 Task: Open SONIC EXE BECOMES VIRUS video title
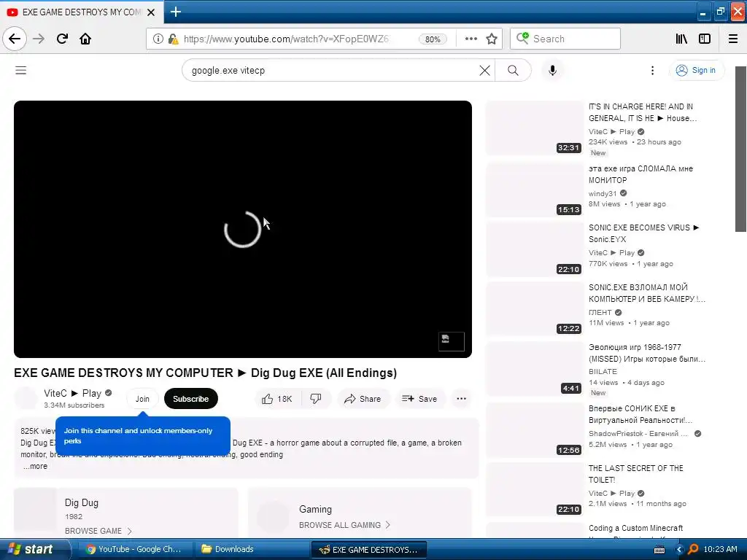[x=643, y=233]
